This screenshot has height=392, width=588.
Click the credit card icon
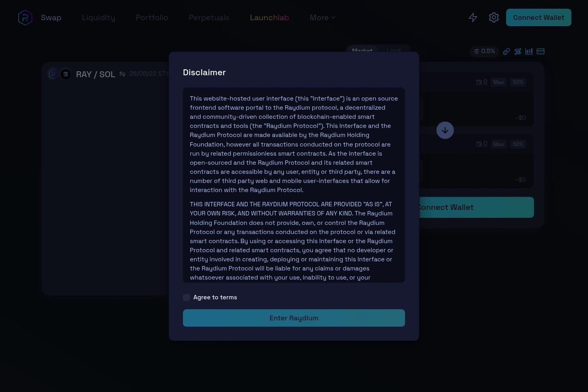540,51
